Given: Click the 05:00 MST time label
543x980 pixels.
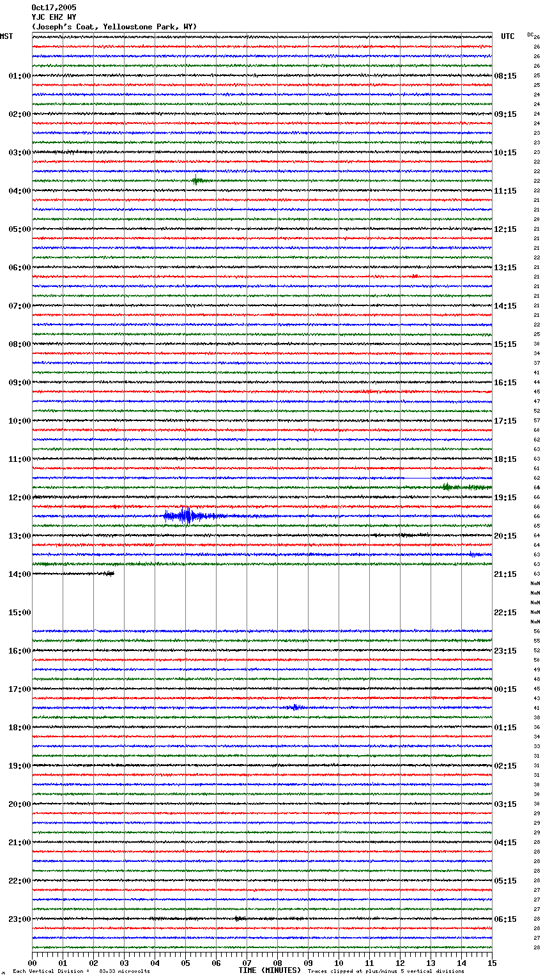Looking at the screenshot, I should point(20,229).
